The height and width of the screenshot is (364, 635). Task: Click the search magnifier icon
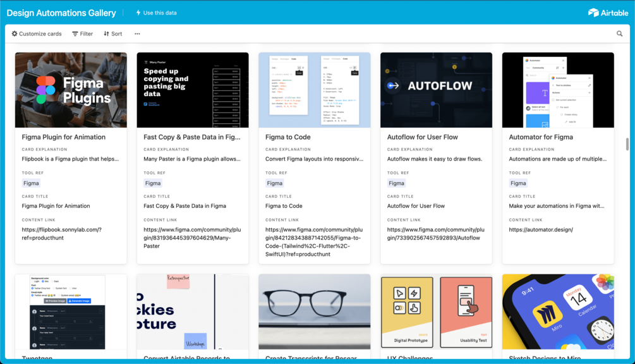tap(619, 33)
